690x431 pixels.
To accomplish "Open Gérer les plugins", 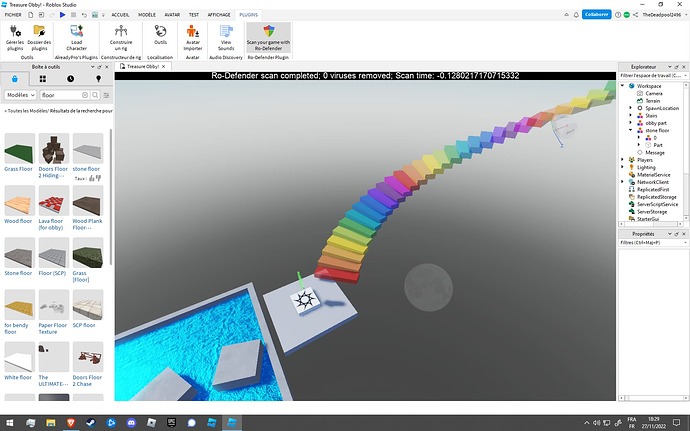I will (x=15, y=38).
